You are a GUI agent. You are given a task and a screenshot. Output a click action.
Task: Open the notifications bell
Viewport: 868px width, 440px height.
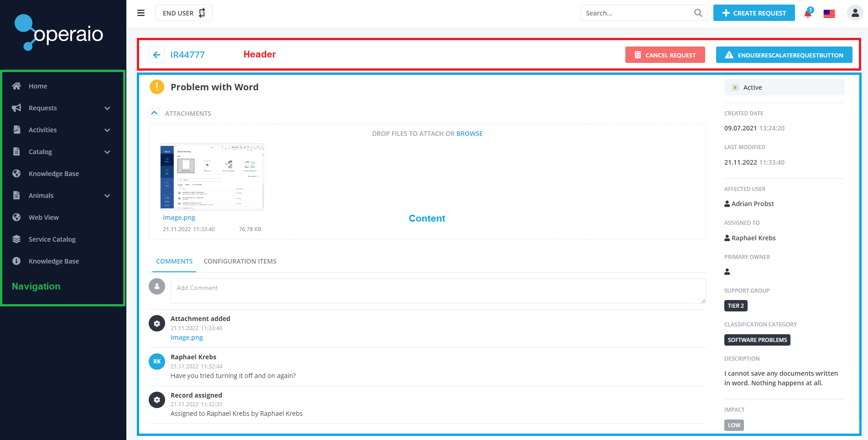[x=807, y=13]
